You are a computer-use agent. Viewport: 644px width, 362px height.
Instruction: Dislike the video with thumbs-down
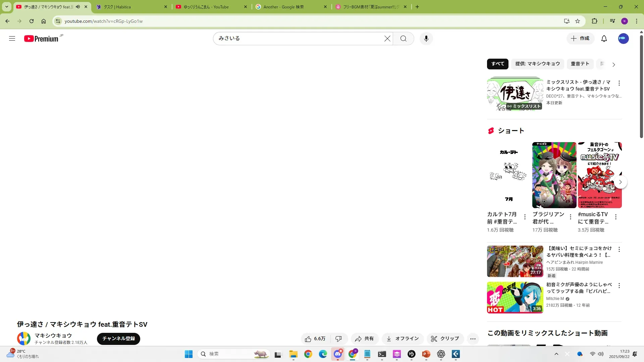339,339
